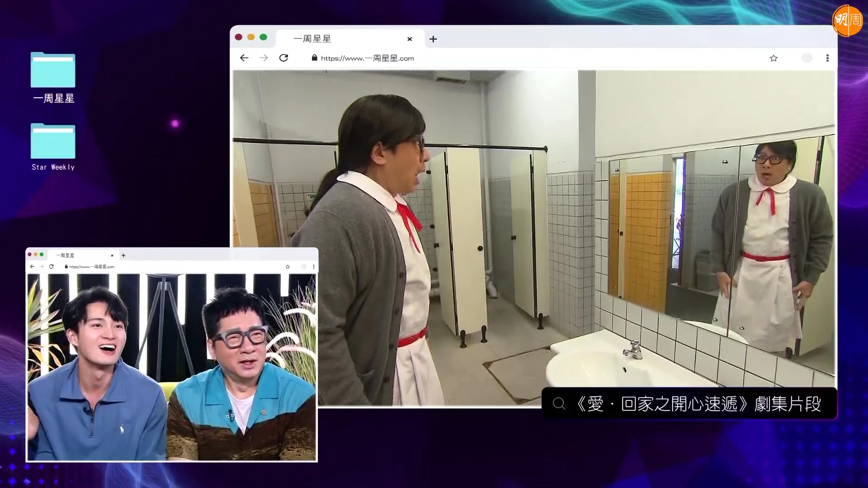Viewport: 868px width, 488px height.
Task: Open the three-dot menu in the small browser
Action: tap(314, 267)
